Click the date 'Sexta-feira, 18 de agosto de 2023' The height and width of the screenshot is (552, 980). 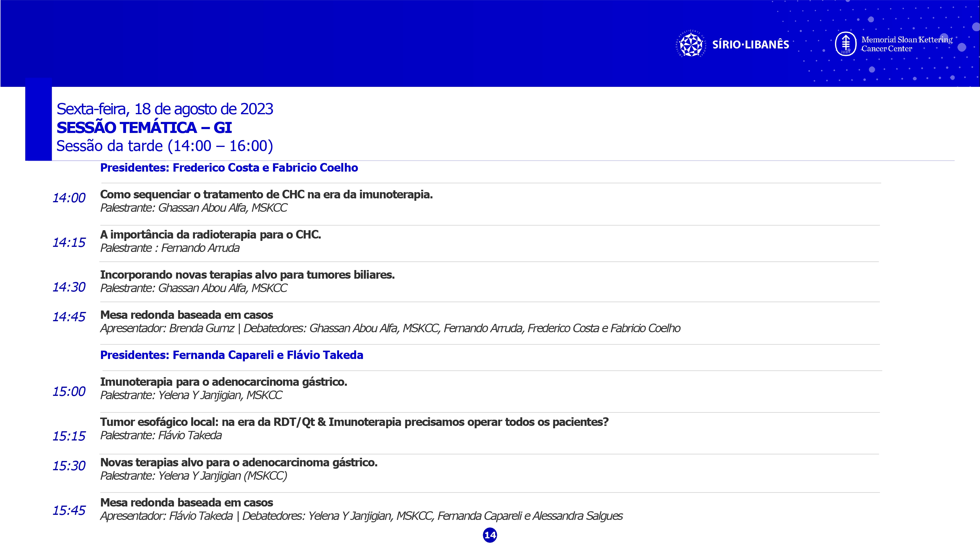pos(165,109)
